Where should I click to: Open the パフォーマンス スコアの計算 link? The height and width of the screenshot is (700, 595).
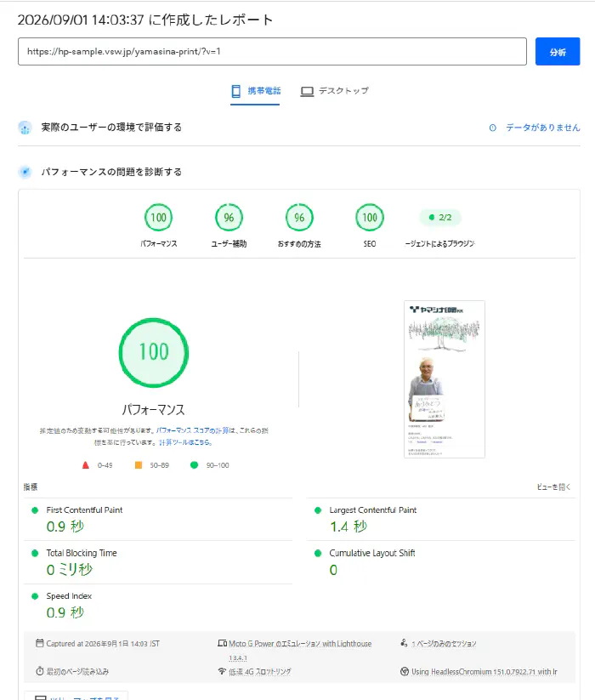[x=192, y=431]
